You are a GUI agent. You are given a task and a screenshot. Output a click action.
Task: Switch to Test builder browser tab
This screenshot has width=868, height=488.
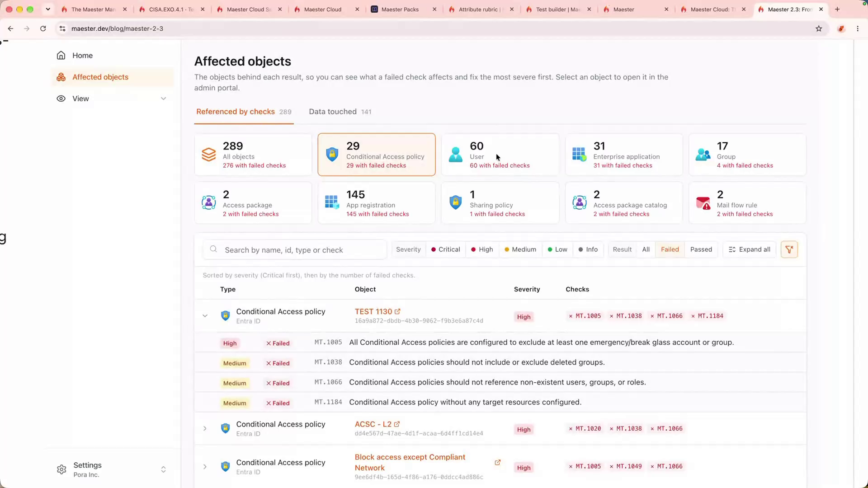pyautogui.click(x=557, y=9)
